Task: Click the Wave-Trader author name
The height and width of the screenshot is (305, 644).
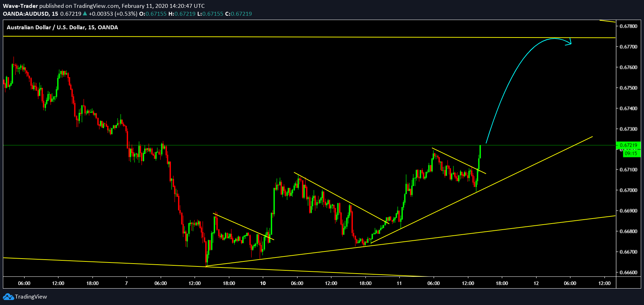Action: [20, 6]
